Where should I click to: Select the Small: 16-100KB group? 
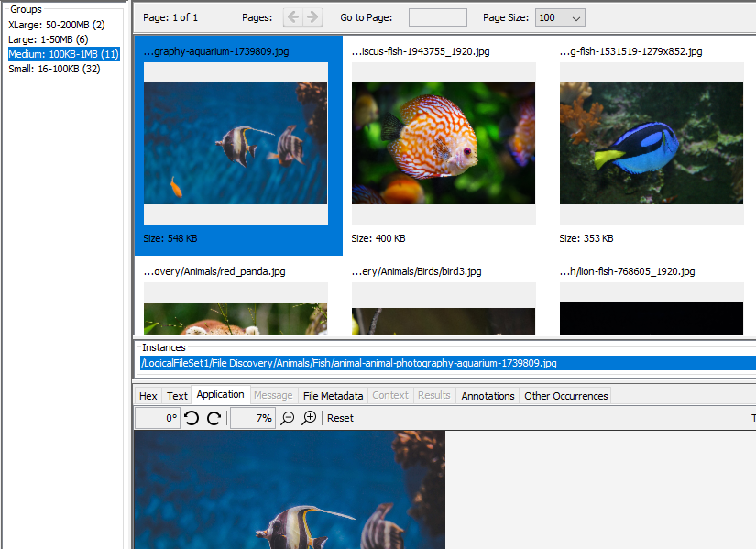[x=54, y=69]
